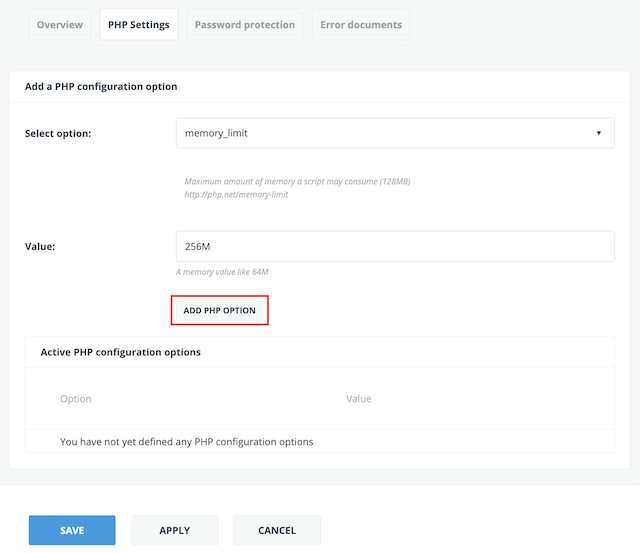Viewport: 640px width, 554px height.
Task: Click the Value column header in table
Action: pyautogui.click(x=359, y=398)
